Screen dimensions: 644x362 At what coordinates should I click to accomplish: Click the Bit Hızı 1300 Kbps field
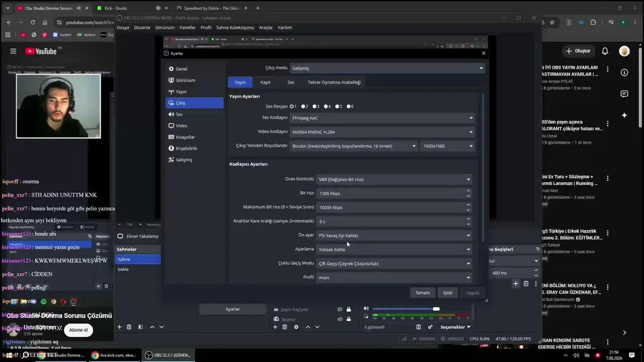coord(394,194)
